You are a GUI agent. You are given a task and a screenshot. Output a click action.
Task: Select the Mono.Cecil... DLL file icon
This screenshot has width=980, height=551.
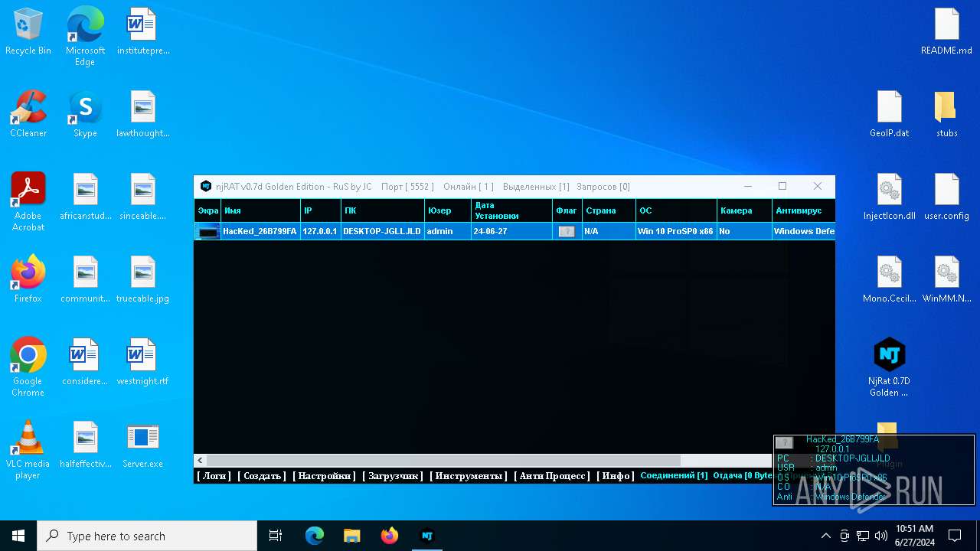tap(890, 280)
